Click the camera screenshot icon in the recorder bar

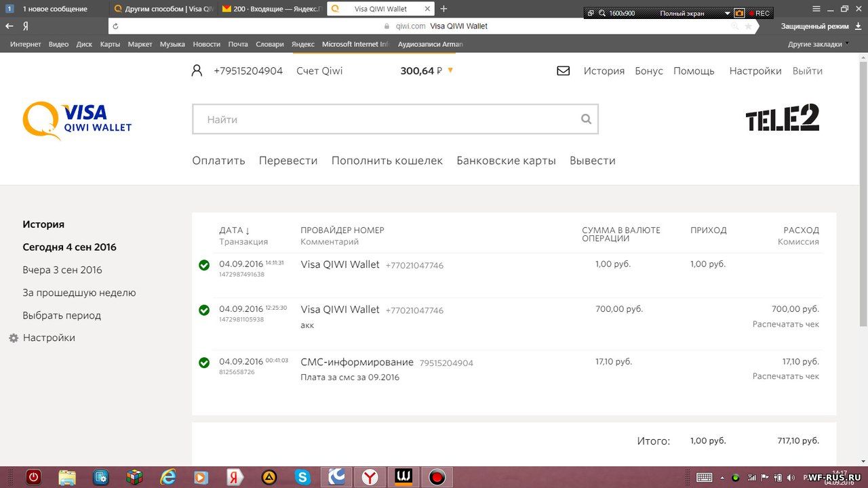point(739,13)
